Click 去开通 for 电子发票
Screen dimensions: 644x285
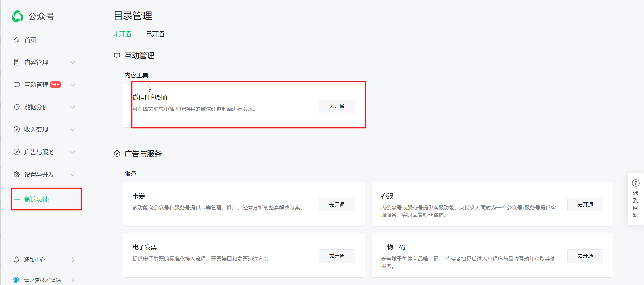pyautogui.click(x=337, y=256)
